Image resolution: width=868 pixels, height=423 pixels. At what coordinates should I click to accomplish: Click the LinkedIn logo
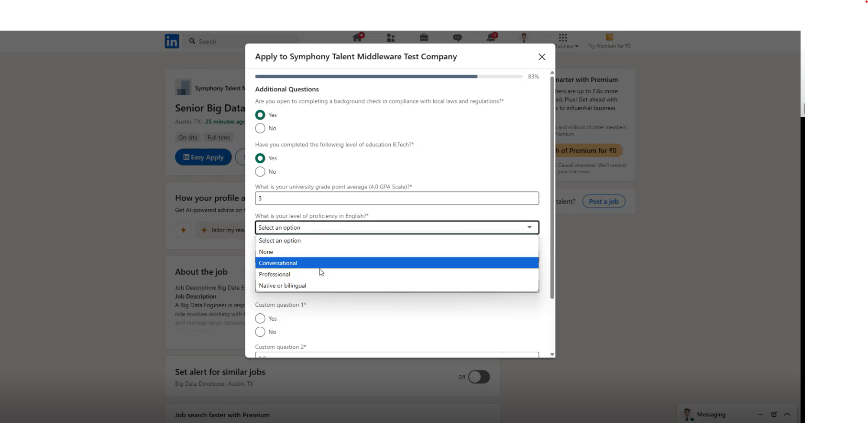(x=172, y=41)
